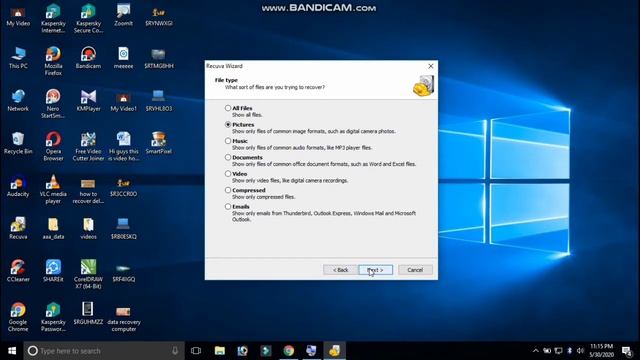This screenshot has width=640, height=360.
Task: Select the Free Video Cutter Joiner icon
Action: pos(88,147)
